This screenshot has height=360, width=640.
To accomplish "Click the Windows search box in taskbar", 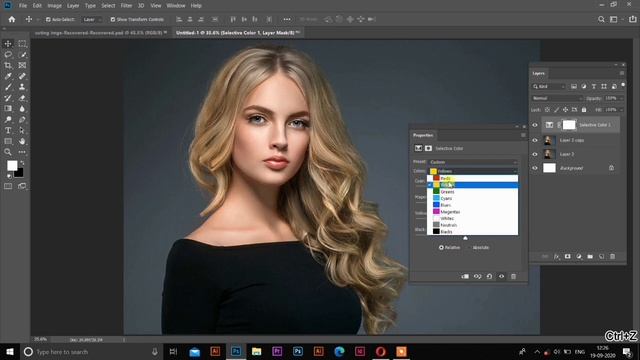I will coord(91,352).
